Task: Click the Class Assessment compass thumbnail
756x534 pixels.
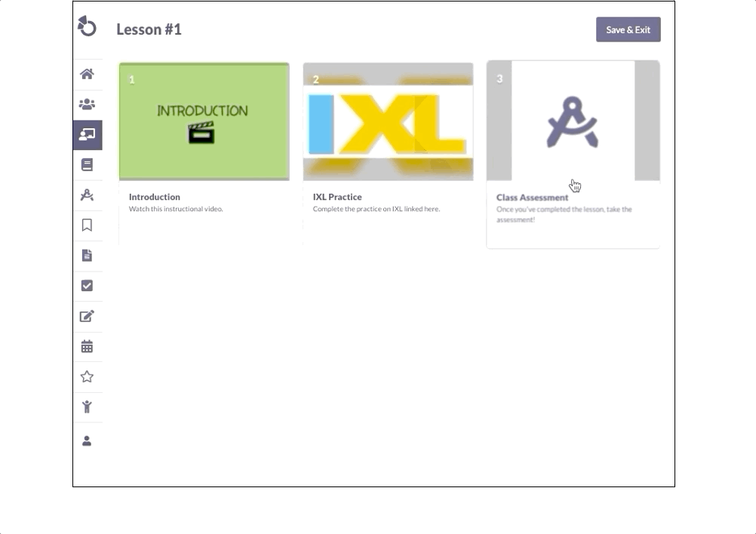Action: [573, 121]
